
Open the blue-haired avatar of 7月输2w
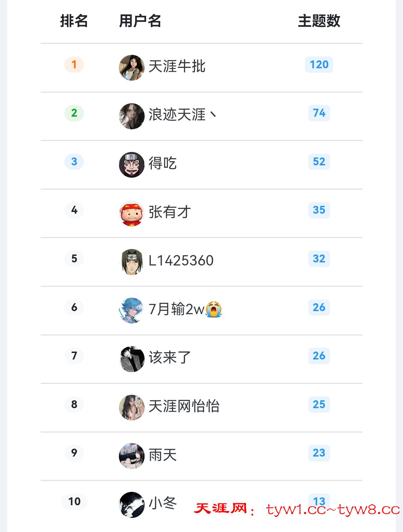132,310
